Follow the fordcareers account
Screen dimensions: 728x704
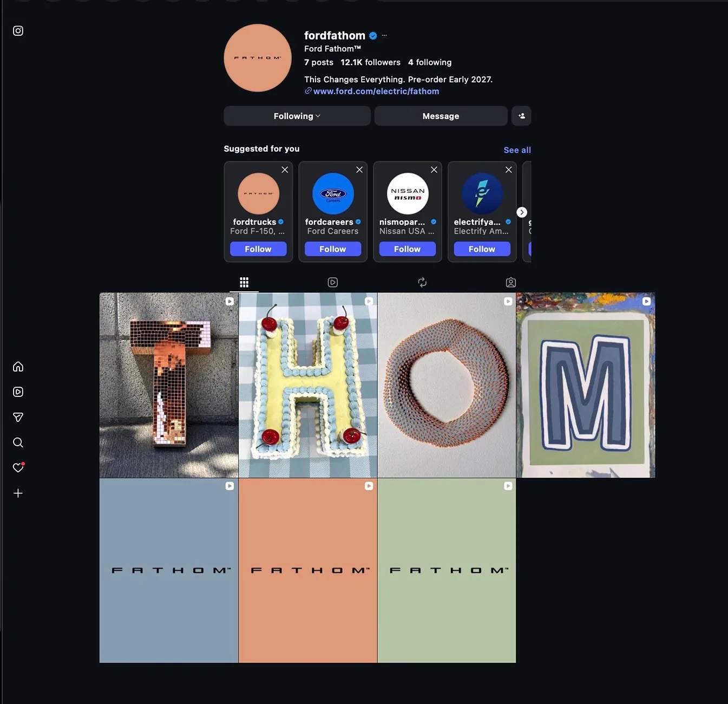pos(333,249)
